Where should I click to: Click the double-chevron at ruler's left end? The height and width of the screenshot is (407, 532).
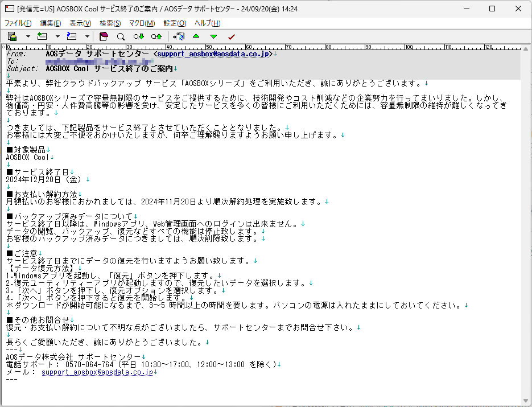3,47
